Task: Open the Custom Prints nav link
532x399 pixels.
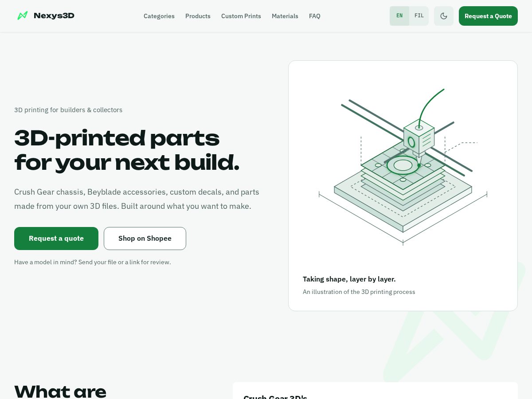Action: pos(241,16)
